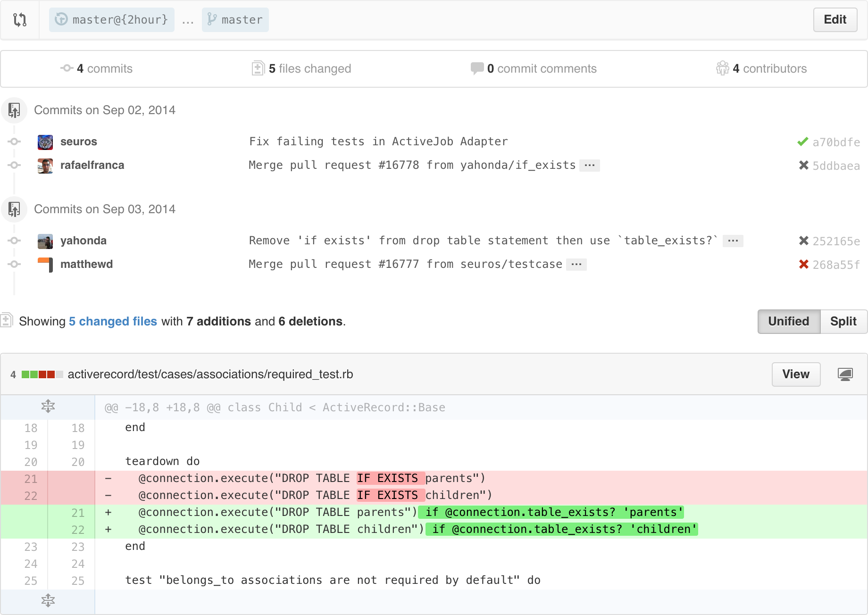Click the X status icon for 252165e
Viewport: 868px width, 615px height.
(804, 241)
